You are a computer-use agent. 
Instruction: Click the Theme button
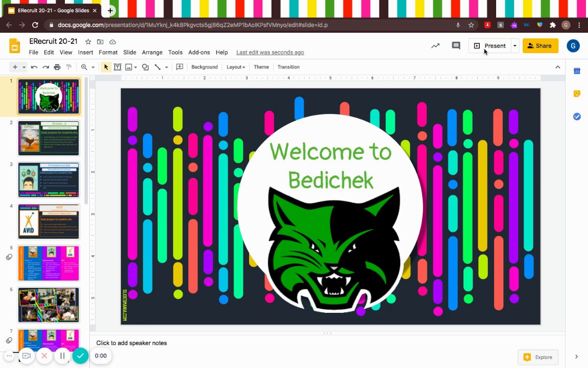pos(261,67)
